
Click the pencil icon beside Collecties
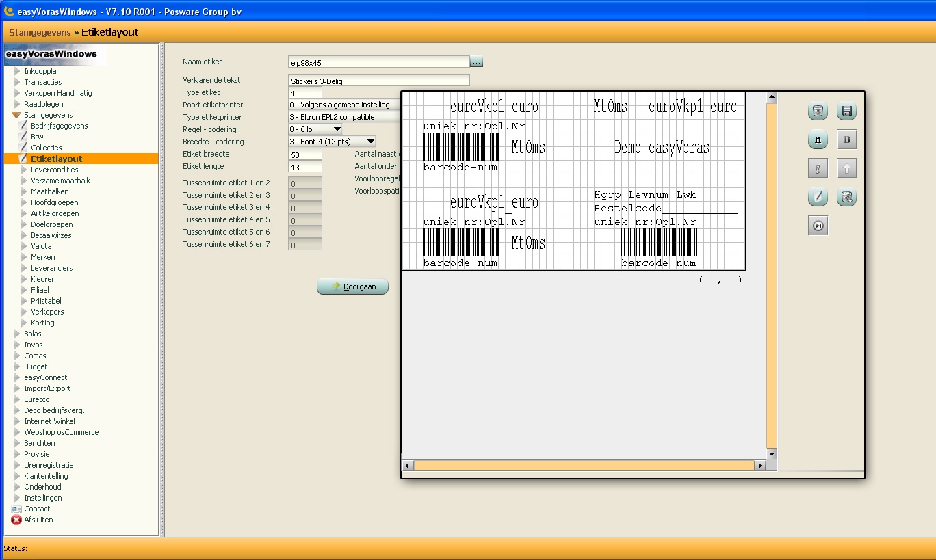[x=23, y=148]
